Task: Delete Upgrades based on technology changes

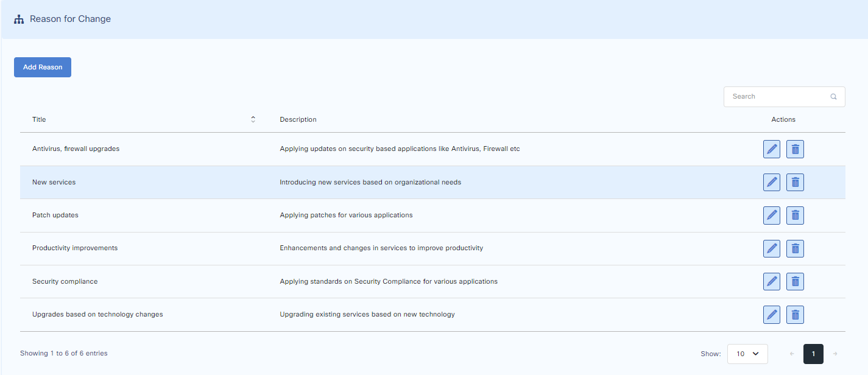Action: 795,314
